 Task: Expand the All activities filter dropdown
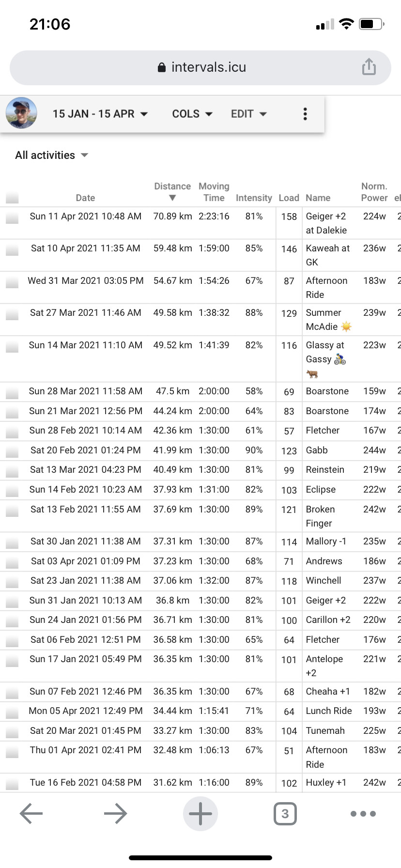point(52,155)
